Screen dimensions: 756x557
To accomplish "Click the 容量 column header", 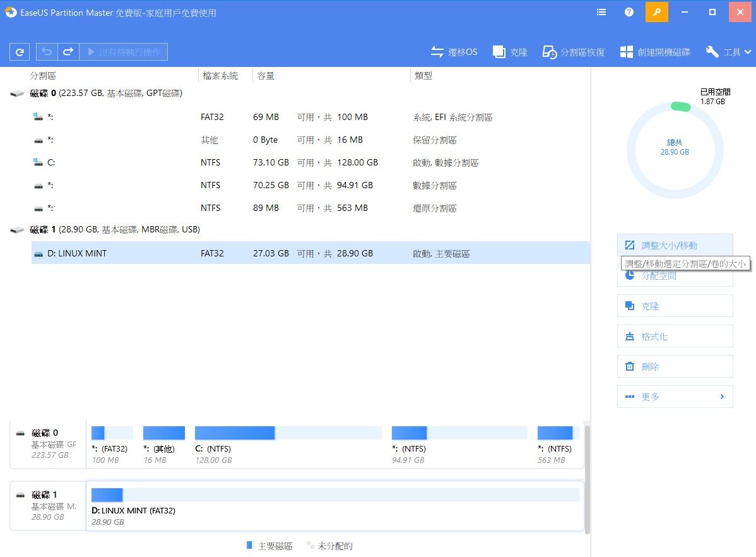I will point(265,76).
